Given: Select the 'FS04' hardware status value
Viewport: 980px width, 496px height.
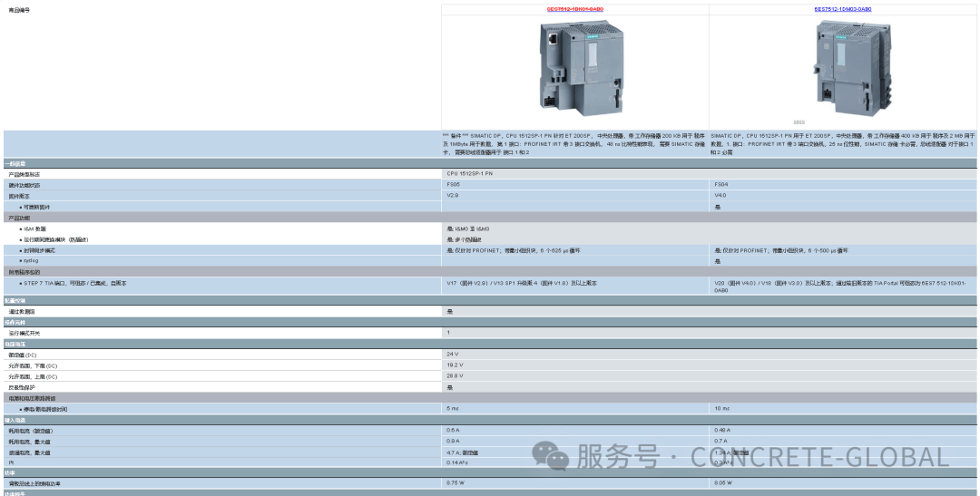Looking at the screenshot, I should click(721, 185).
